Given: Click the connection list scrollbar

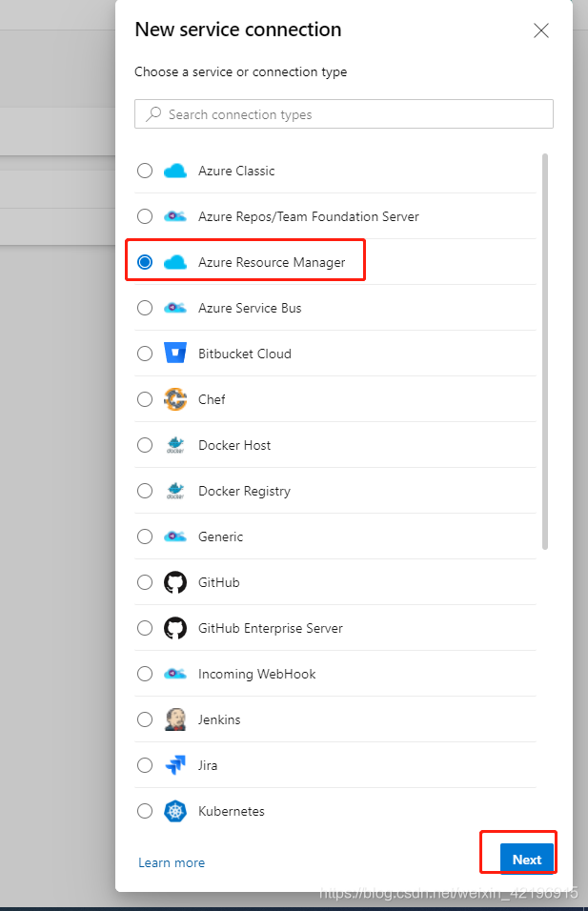Looking at the screenshot, I should 545,352.
